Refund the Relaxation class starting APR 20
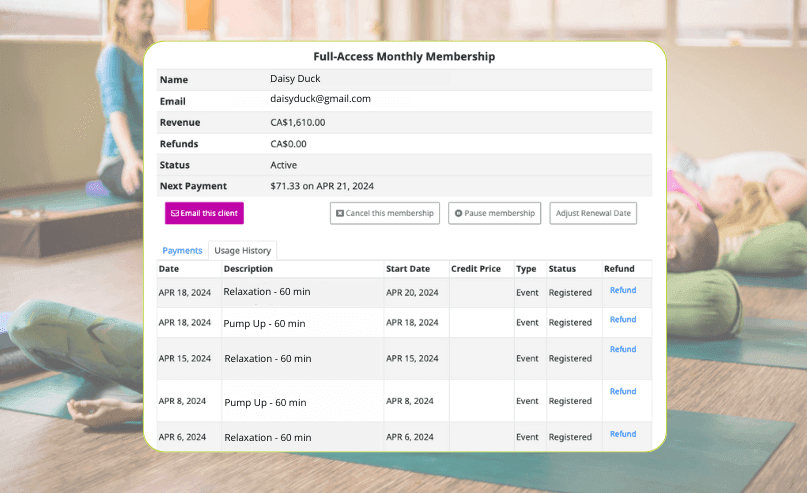The width and height of the screenshot is (807, 493). (x=623, y=290)
